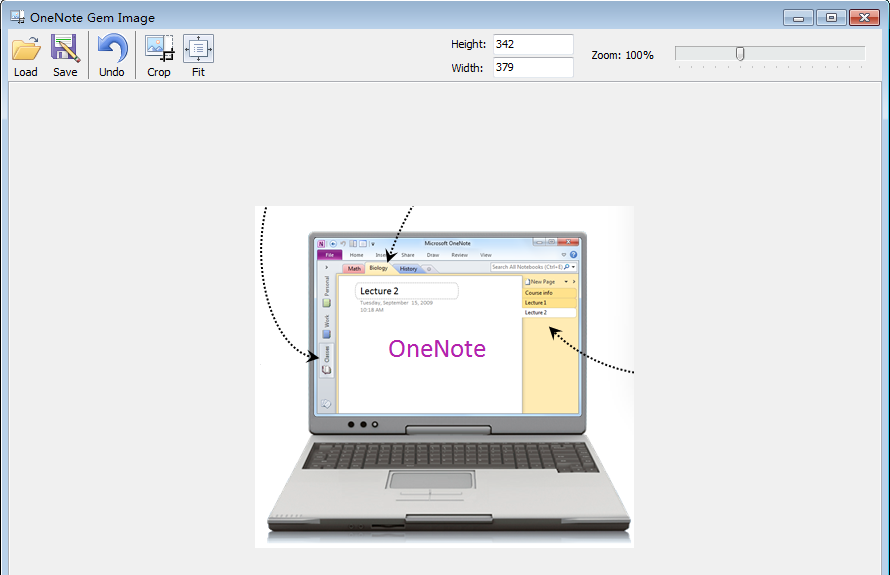Click into the Width input field
This screenshot has width=890, height=575.
pyautogui.click(x=533, y=68)
